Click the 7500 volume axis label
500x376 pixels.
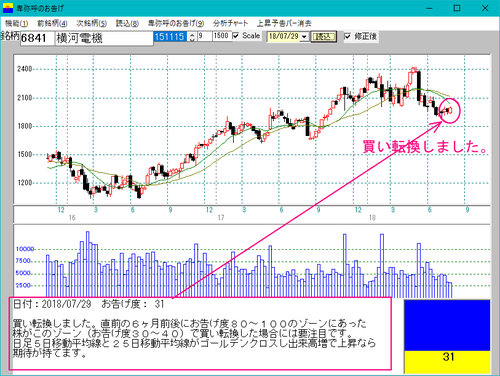click(23, 261)
